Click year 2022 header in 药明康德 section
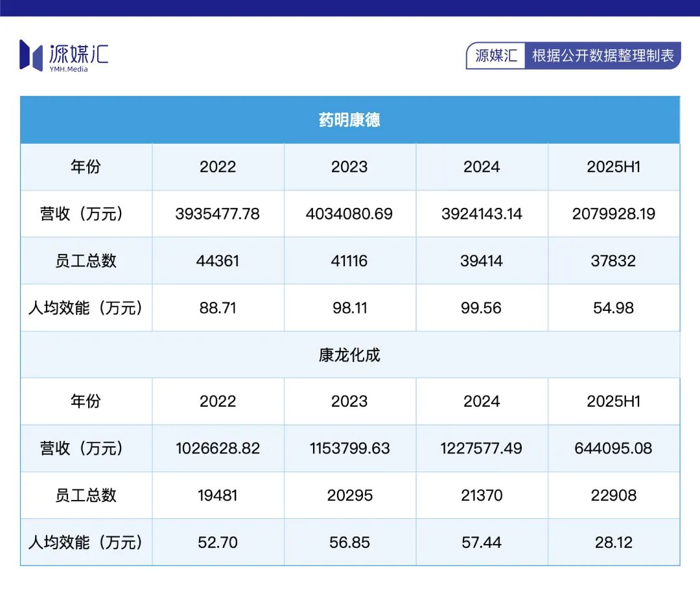 click(217, 167)
